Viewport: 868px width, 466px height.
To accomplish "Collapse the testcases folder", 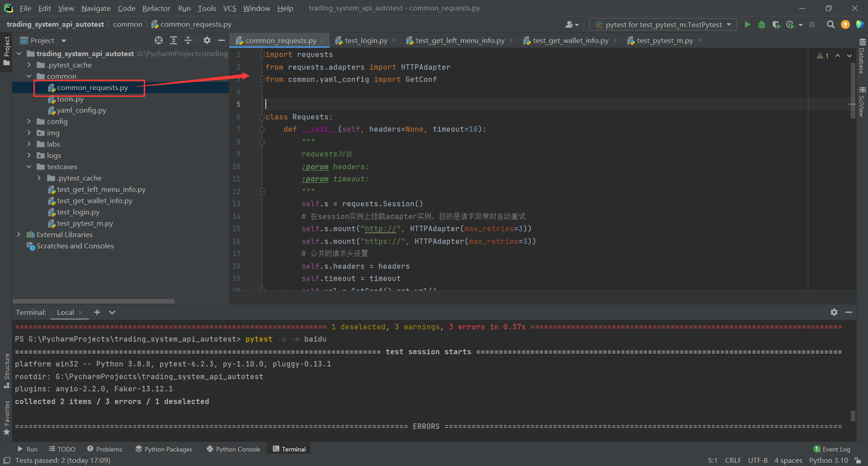I will (x=29, y=166).
